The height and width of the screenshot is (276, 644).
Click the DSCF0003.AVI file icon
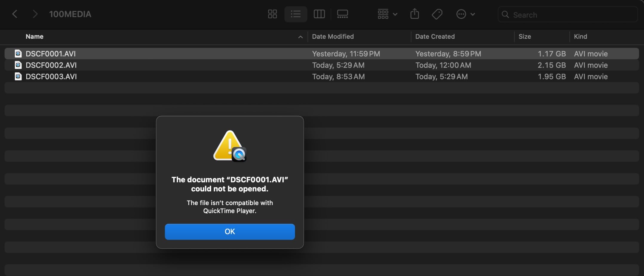18,77
